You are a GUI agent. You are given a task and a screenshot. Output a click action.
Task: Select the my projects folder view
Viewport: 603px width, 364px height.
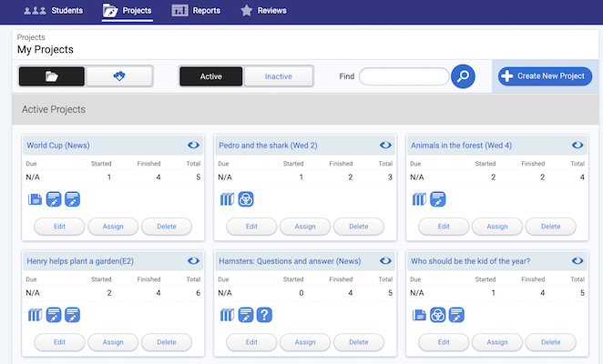(52, 76)
